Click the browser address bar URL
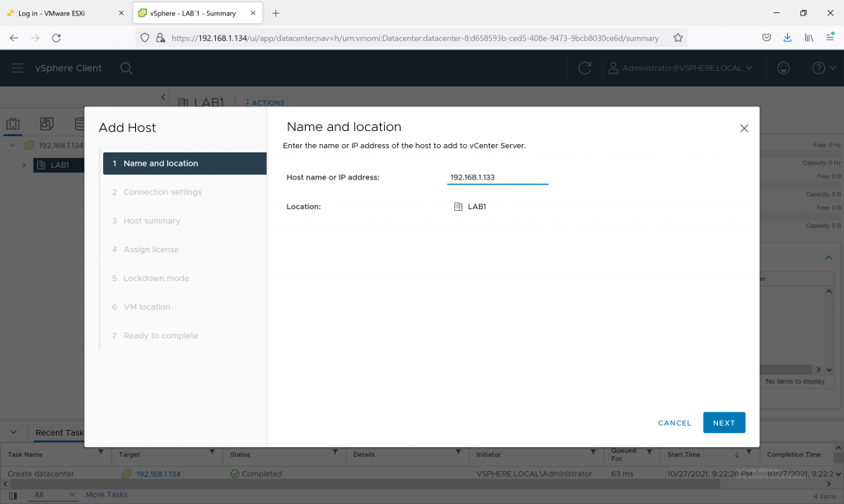Viewport: 844px width, 504px height. (415, 38)
